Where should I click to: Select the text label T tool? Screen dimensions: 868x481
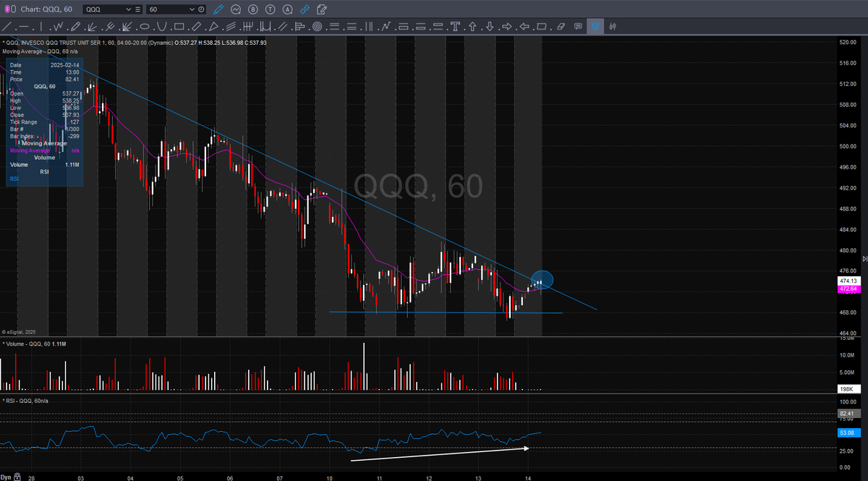pos(455,27)
